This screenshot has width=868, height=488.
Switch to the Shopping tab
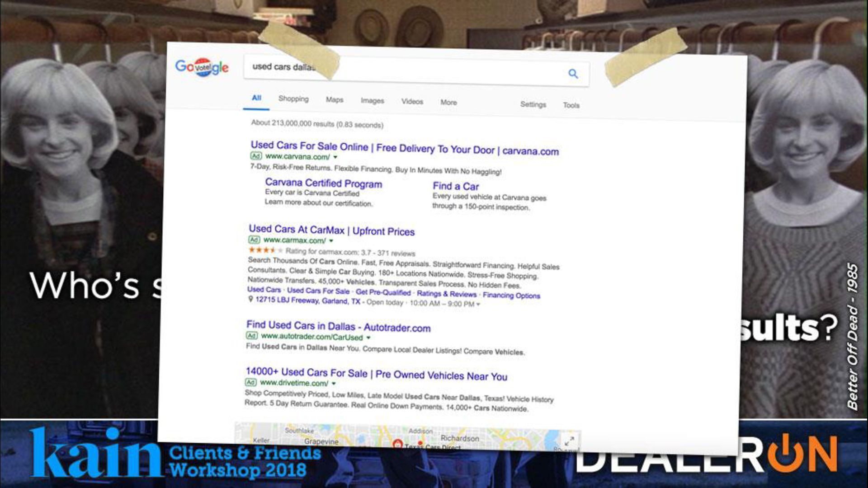pos(293,99)
